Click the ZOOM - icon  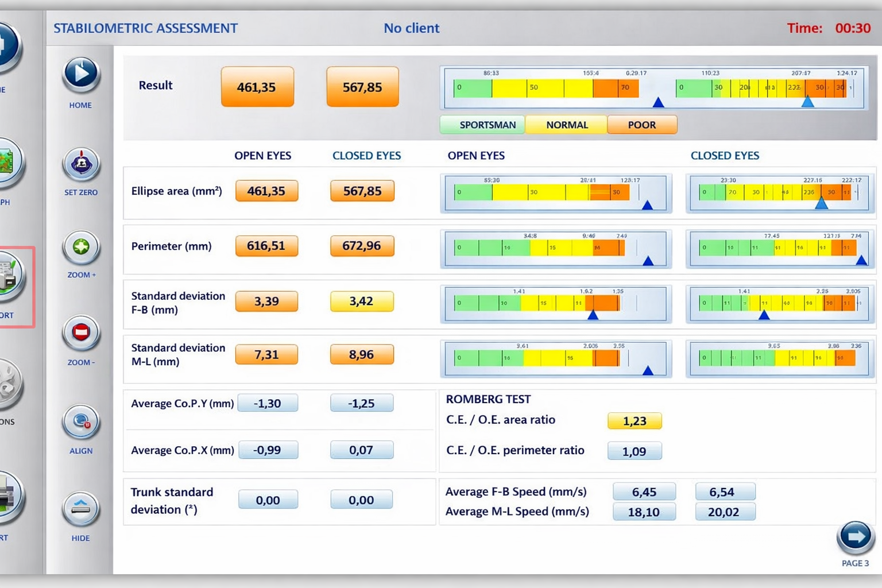81,332
